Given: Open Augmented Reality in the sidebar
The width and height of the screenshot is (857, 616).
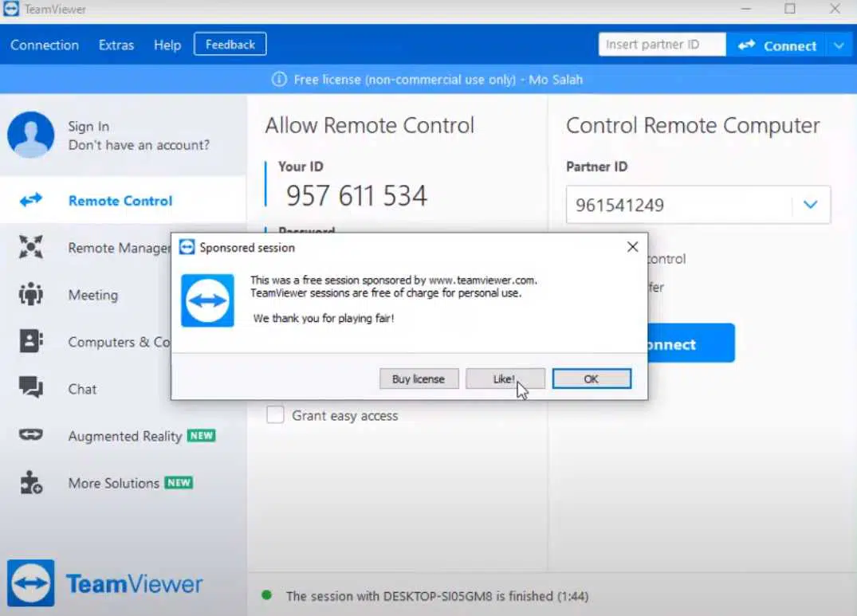Looking at the screenshot, I should (x=124, y=436).
